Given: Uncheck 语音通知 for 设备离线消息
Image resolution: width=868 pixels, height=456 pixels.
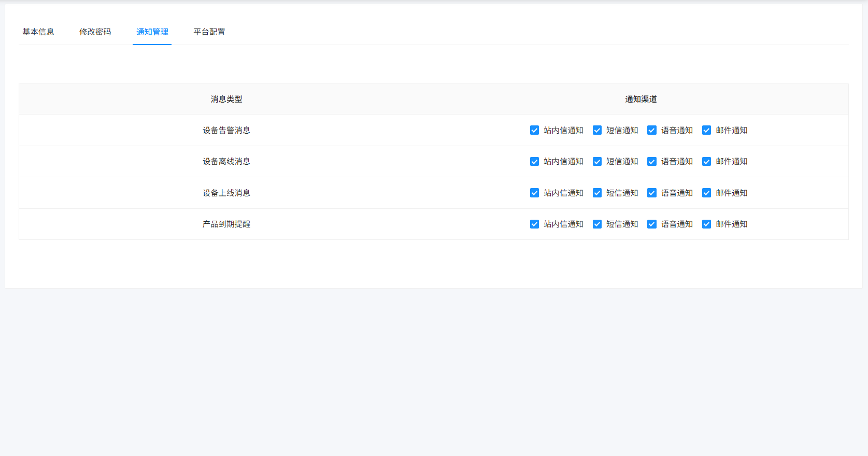Looking at the screenshot, I should point(652,162).
